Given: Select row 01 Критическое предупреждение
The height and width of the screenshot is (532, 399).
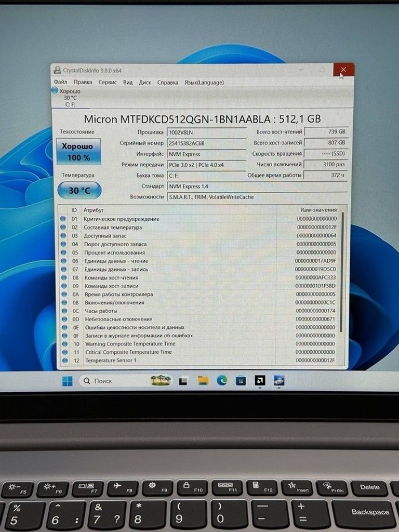Looking at the screenshot, I should click(200, 219).
